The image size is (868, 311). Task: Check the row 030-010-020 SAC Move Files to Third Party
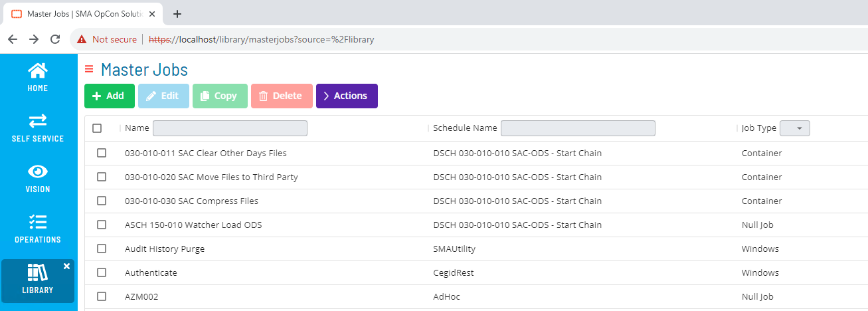coord(102,177)
